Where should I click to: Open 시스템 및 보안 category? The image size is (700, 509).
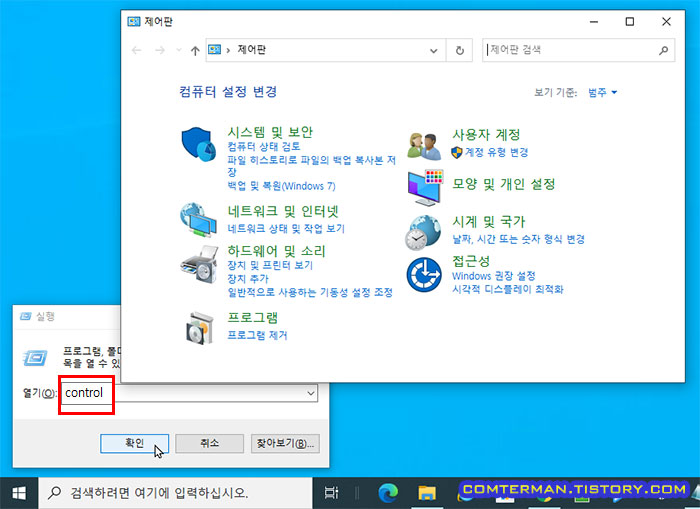271,132
